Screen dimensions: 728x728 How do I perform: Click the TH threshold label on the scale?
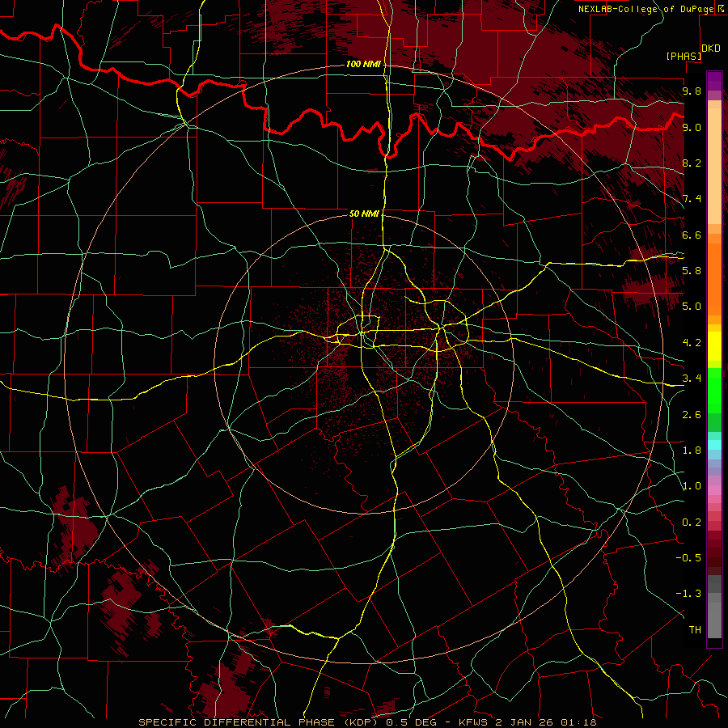[x=695, y=630]
